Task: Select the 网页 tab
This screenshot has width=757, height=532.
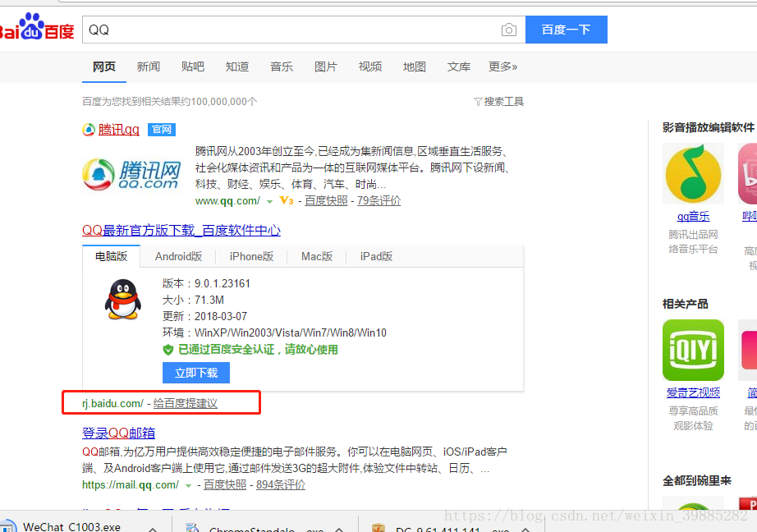Action: 103,66
